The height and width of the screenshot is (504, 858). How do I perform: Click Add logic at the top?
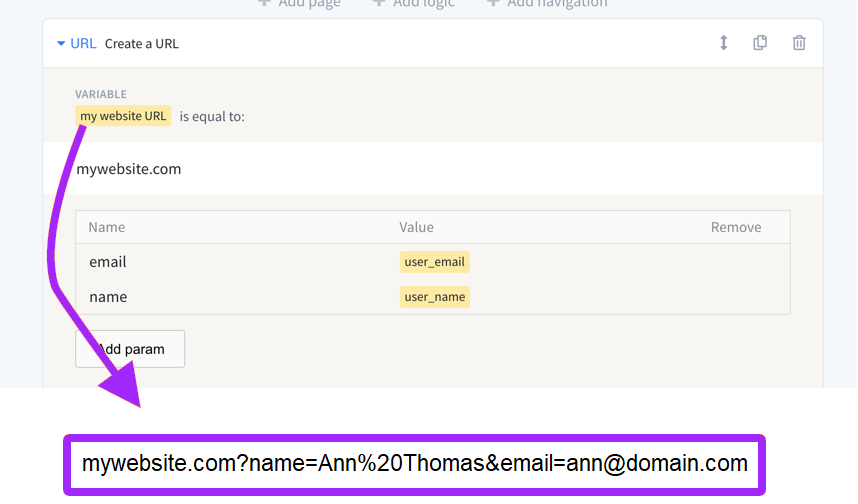tap(414, 4)
